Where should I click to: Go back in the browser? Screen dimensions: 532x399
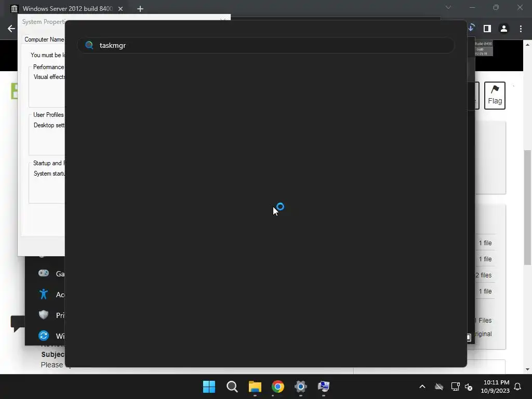(11, 29)
